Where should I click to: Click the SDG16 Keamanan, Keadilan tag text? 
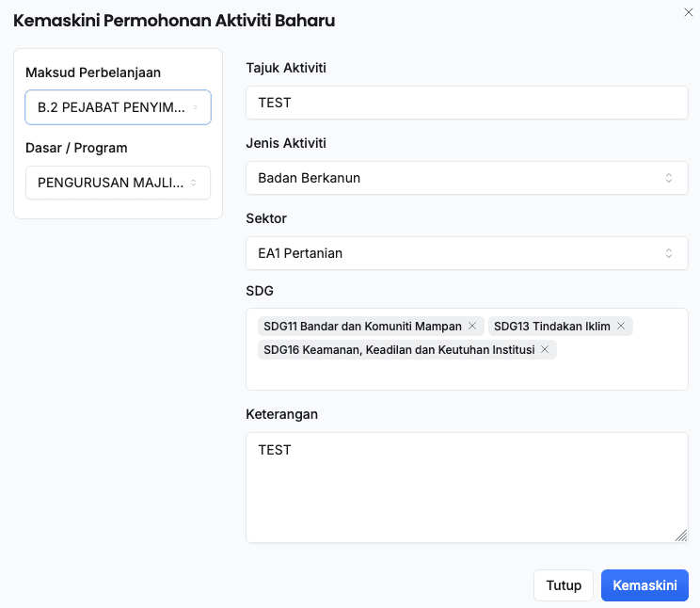click(399, 349)
